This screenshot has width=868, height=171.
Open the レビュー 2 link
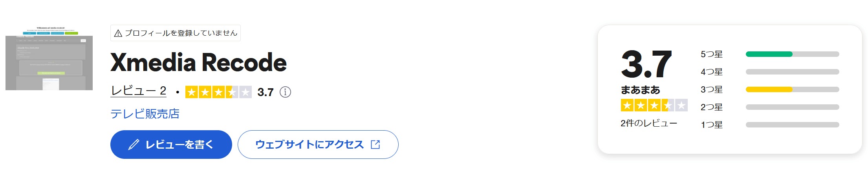click(139, 91)
